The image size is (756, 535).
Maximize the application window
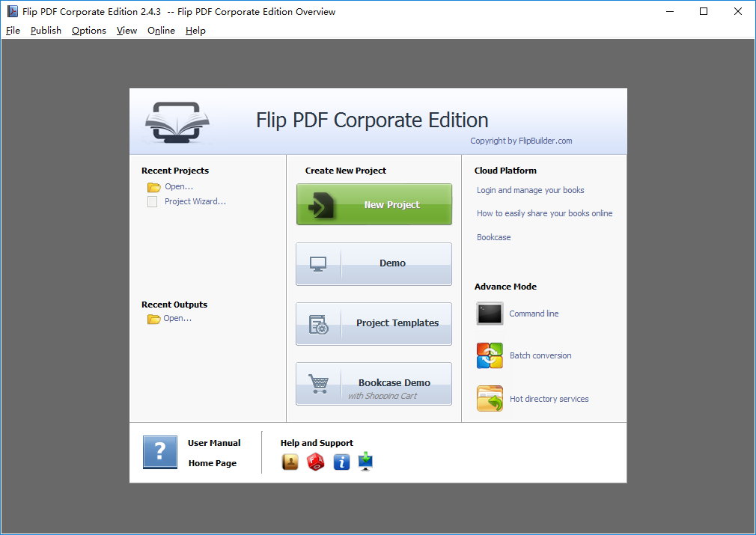[704, 11]
